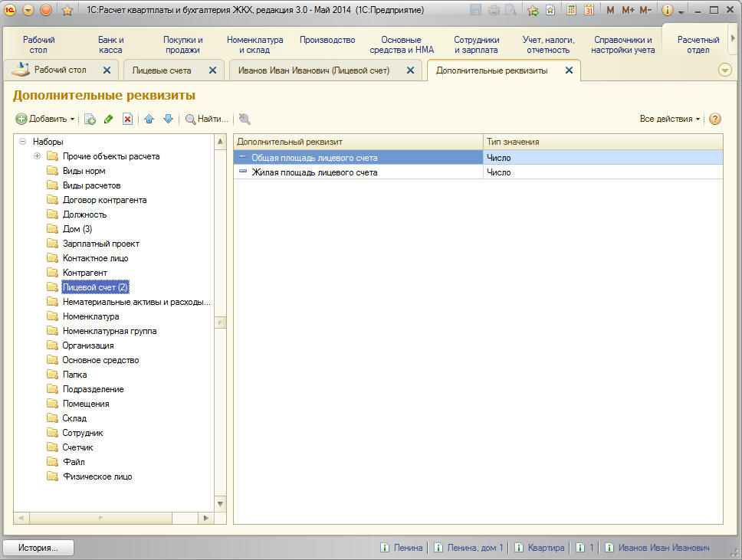This screenshot has width=742, height=560.
Task: Open the tab list dropdown button
Action: [x=724, y=70]
